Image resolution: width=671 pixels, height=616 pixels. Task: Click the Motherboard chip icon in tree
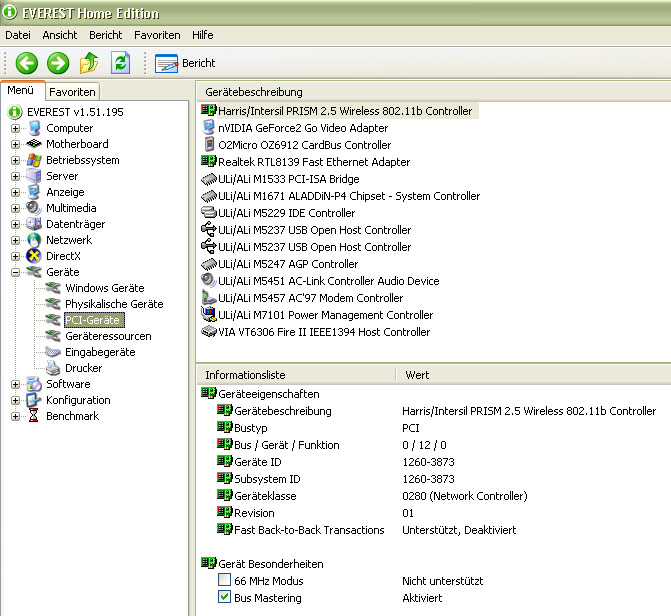coord(34,144)
